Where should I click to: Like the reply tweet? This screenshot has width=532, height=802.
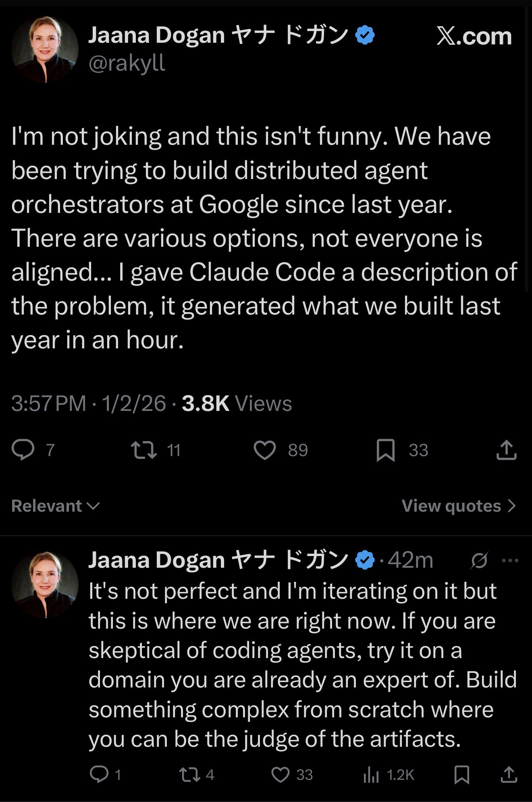coord(281,774)
